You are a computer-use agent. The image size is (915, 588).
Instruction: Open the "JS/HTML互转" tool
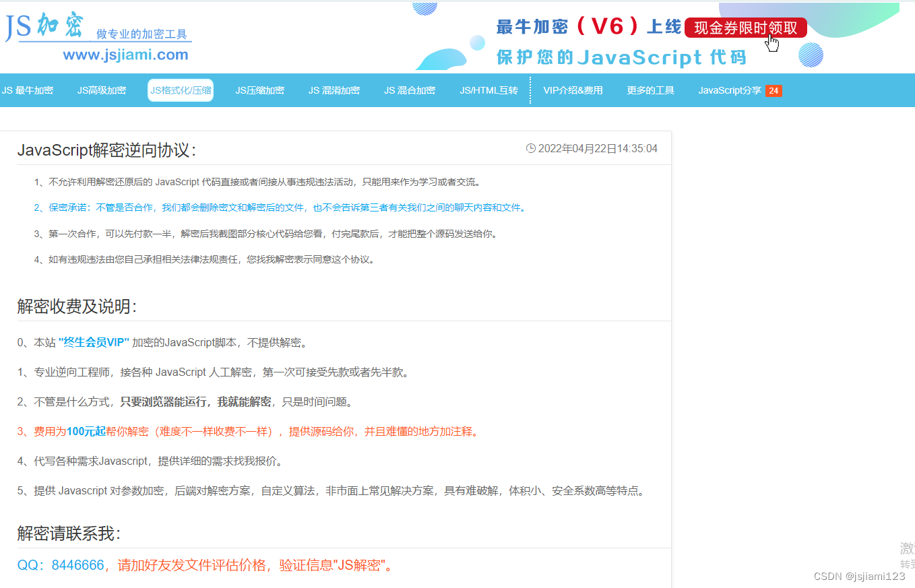tap(488, 90)
